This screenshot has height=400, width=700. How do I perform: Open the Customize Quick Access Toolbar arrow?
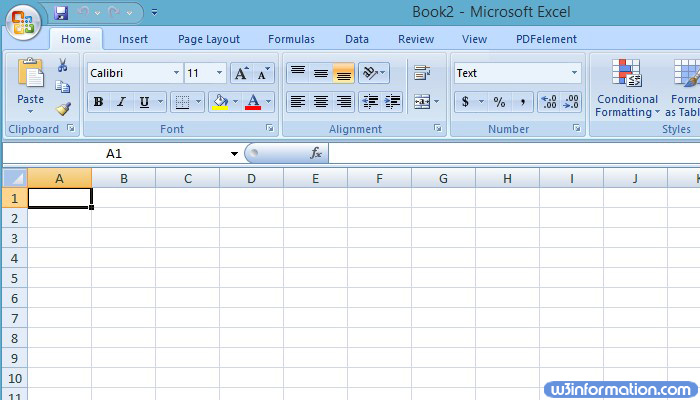click(x=154, y=12)
